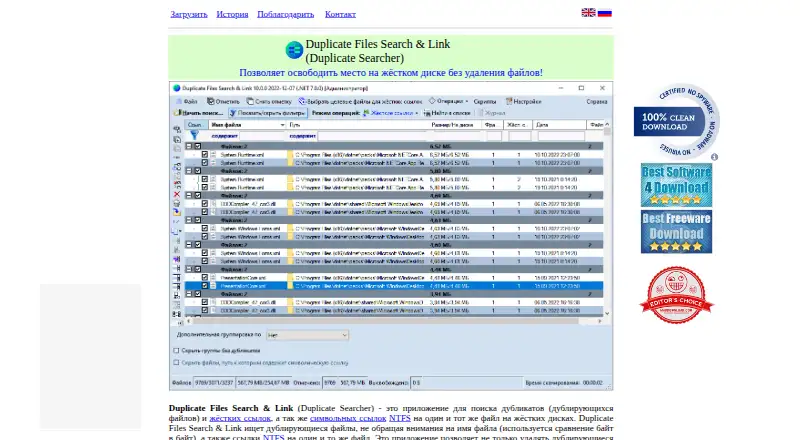Toggle checkbox of the 3,94 МБ group
The width and height of the screenshot is (800, 440).
tap(198, 294)
